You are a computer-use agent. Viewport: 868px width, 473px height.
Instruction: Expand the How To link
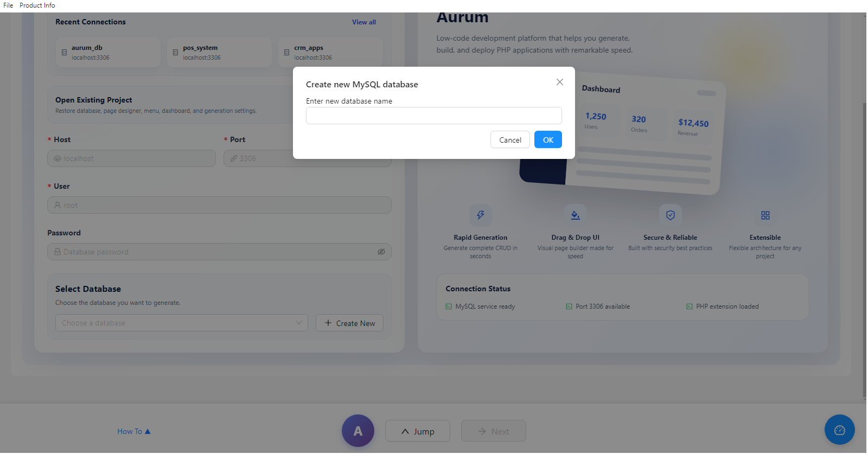[134, 431]
